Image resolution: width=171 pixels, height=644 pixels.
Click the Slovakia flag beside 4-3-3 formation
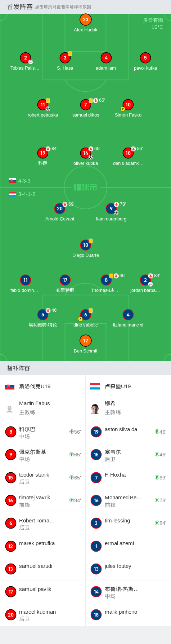(x=13, y=181)
